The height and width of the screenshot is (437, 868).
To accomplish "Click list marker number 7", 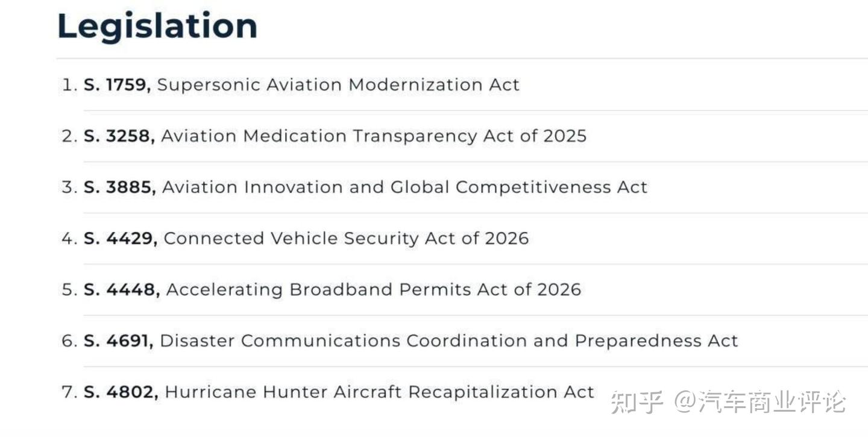I will (70, 392).
